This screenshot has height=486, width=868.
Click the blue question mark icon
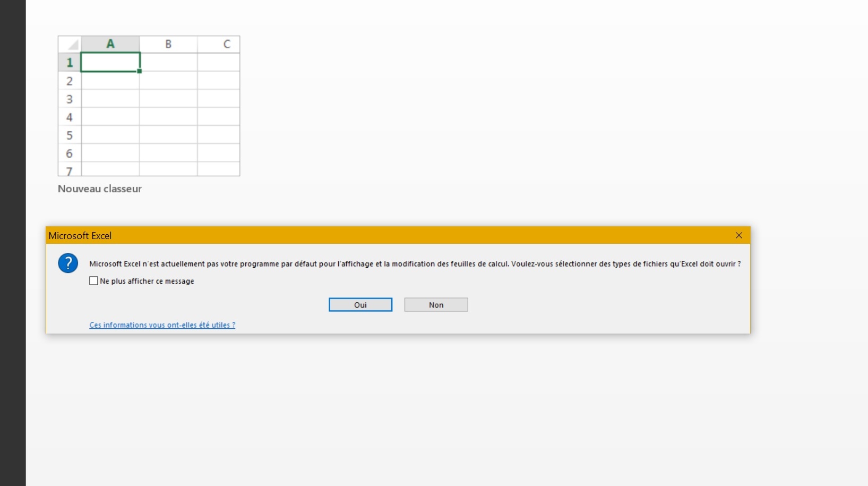(68, 263)
